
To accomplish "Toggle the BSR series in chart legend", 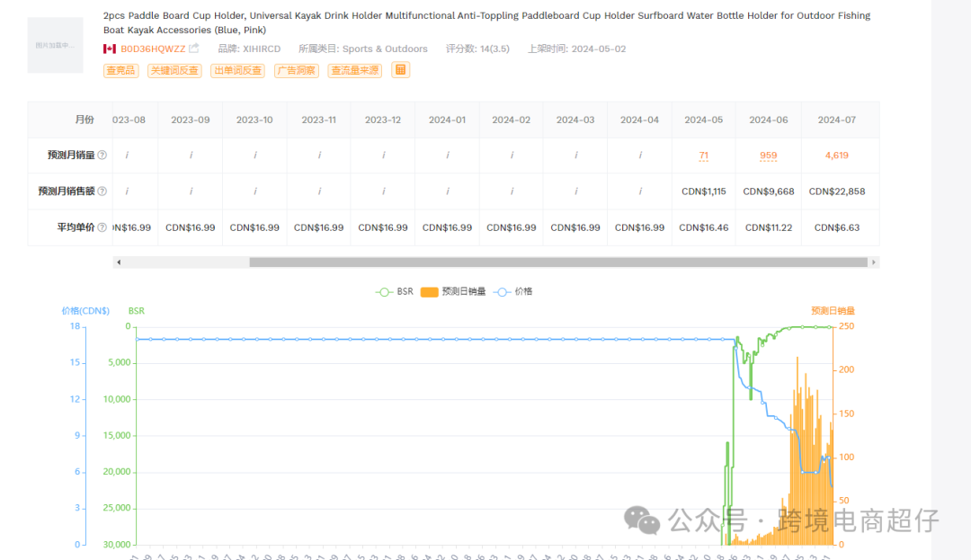I will (395, 291).
